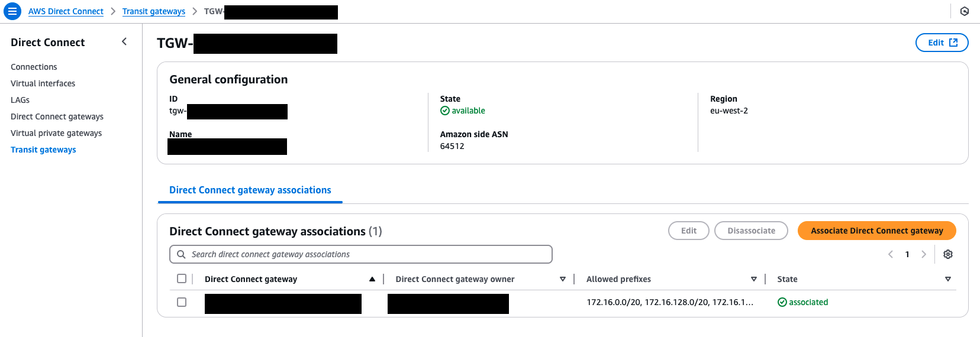
Task: Open the hamburger navigation menu
Action: coord(12,11)
